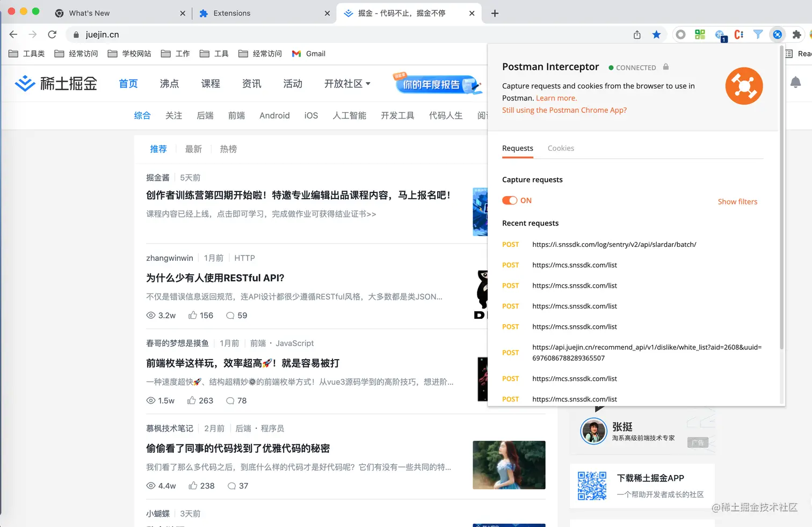The width and height of the screenshot is (812, 527).
Task: Toggle the Capture requests ON switch
Action: tap(510, 200)
